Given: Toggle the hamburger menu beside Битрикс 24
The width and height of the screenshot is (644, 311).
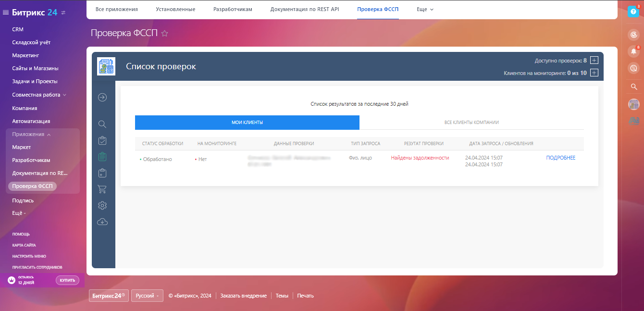Looking at the screenshot, I should [6, 12].
